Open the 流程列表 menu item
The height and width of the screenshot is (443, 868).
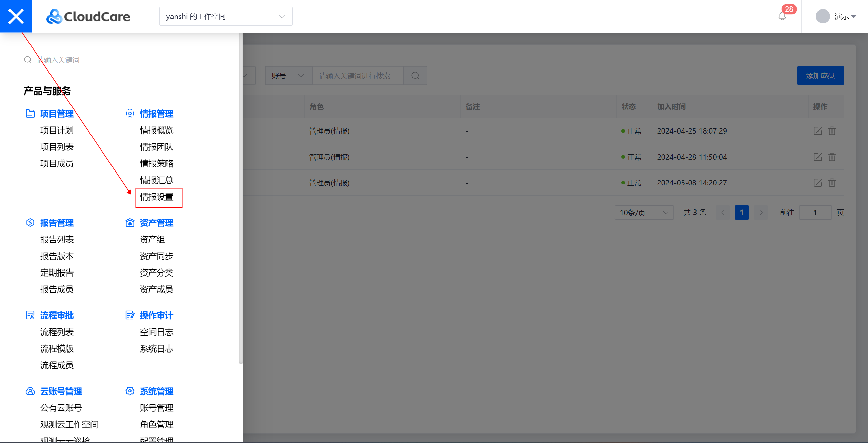click(57, 332)
